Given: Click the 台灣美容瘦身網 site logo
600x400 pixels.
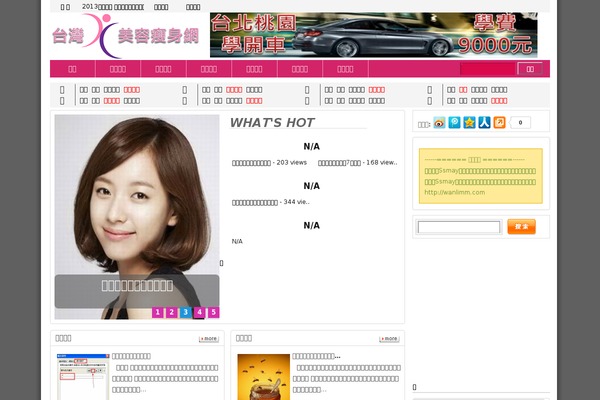Looking at the screenshot, I should [126, 36].
